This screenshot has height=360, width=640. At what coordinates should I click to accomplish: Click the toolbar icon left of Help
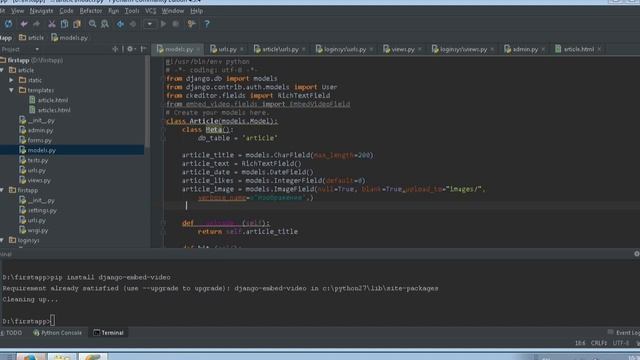pos(191,24)
